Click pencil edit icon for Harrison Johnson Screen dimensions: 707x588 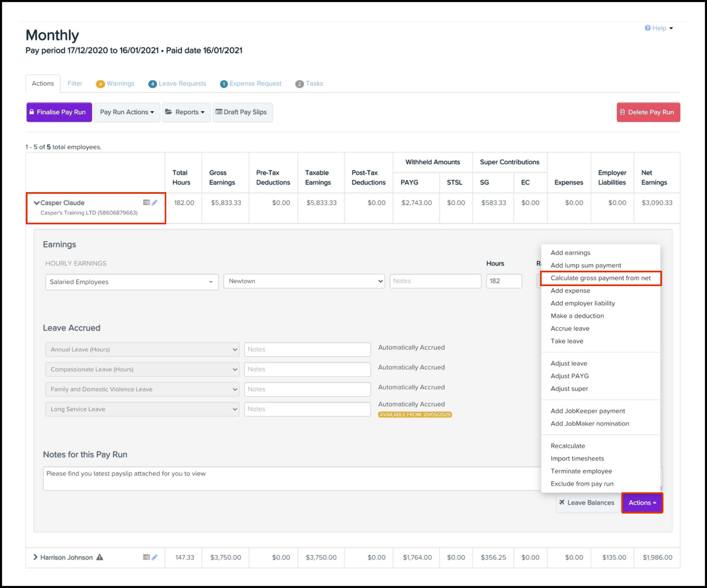(155, 557)
